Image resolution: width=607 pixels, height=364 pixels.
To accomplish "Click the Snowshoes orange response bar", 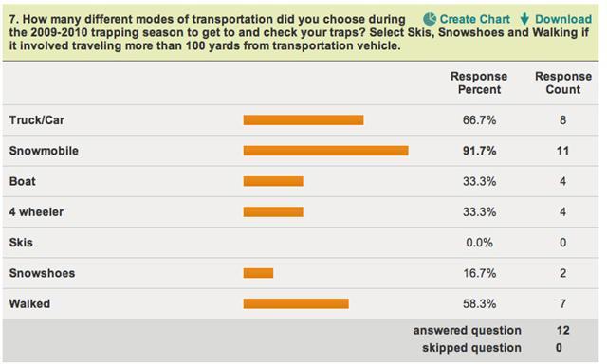I will click(258, 273).
